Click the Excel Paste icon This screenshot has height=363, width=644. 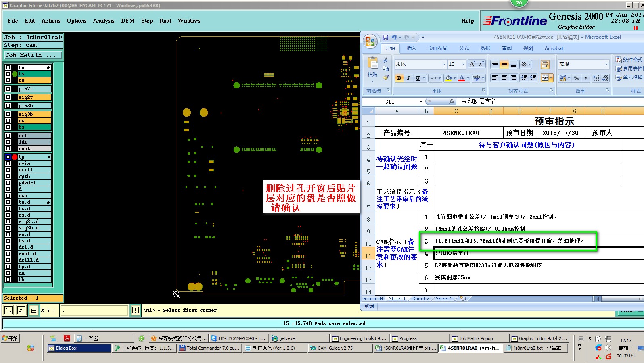[372, 63]
